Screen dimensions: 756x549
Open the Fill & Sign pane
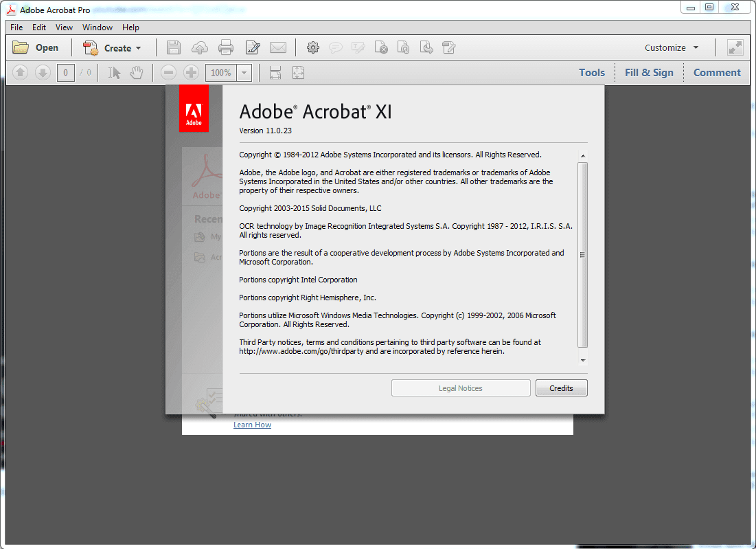click(x=649, y=73)
